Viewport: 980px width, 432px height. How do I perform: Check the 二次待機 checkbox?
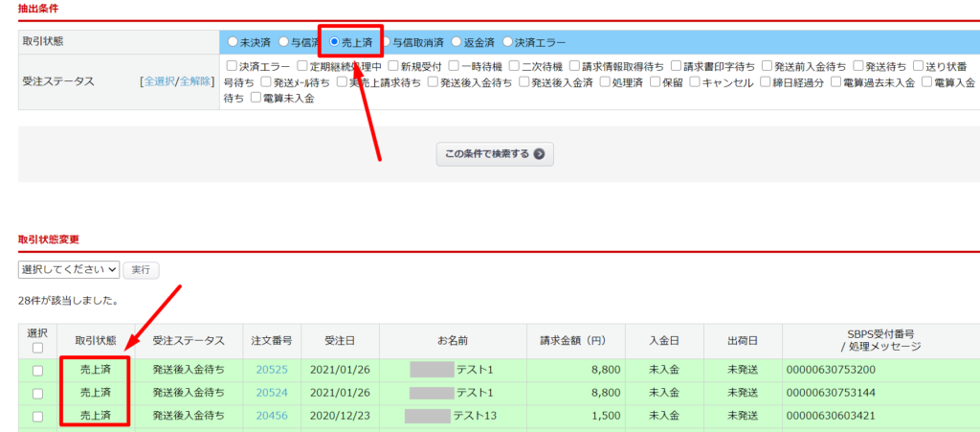(x=514, y=65)
